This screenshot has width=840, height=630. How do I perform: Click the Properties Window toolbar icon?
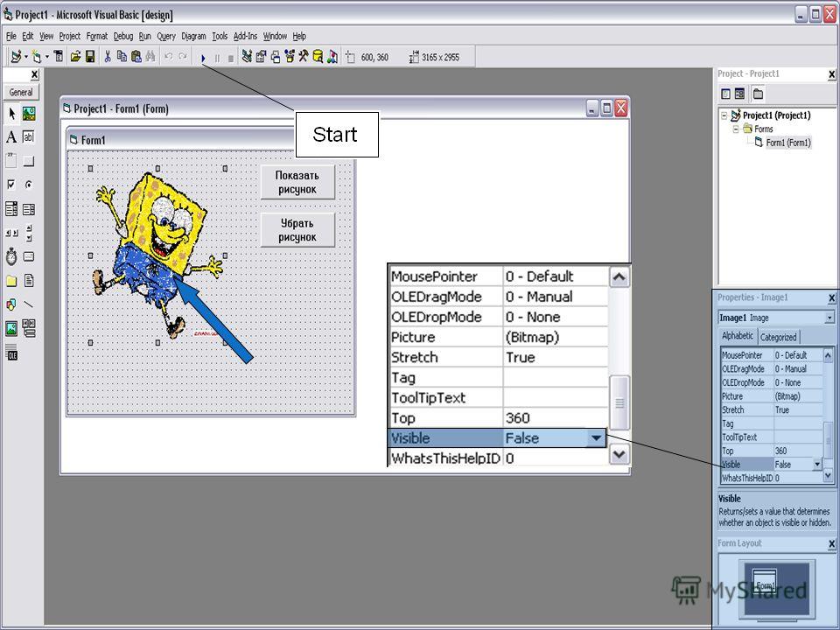pos(261,56)
